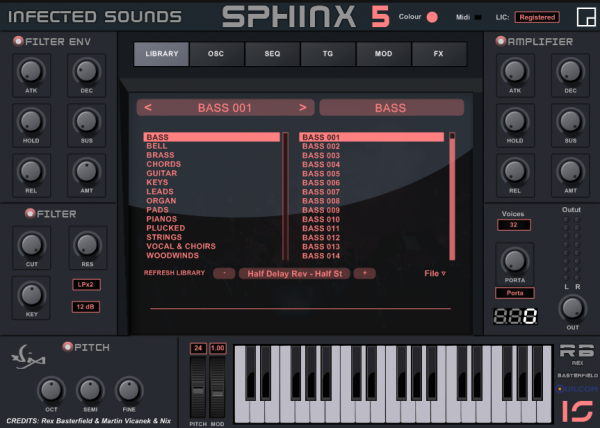Screen dimensions: 600x428
Task: Click the Filter Env ATK knob
Action: (x=31, y=71)
